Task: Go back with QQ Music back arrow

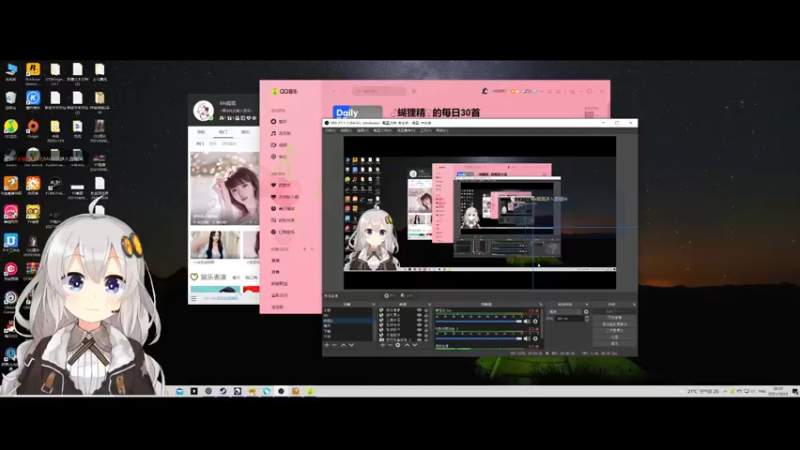Action: click(334, 91)
